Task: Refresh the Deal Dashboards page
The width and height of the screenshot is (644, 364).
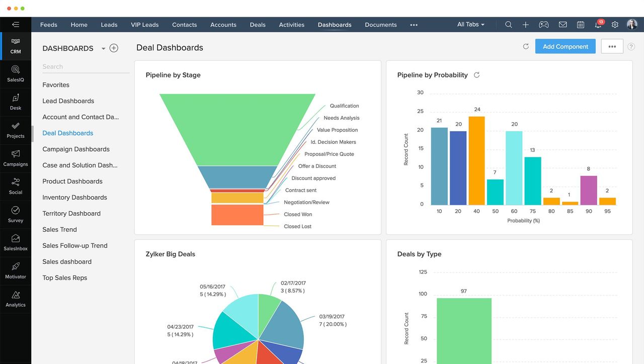Action: pos(526,46)
